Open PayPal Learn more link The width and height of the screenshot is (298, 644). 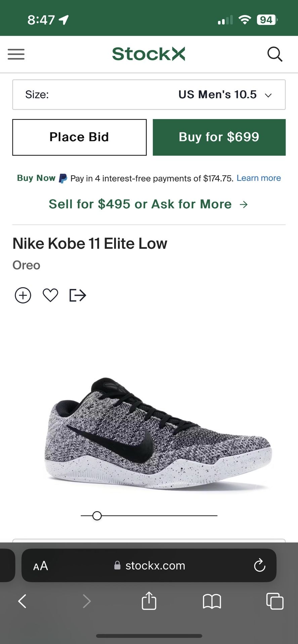point(258,178)
